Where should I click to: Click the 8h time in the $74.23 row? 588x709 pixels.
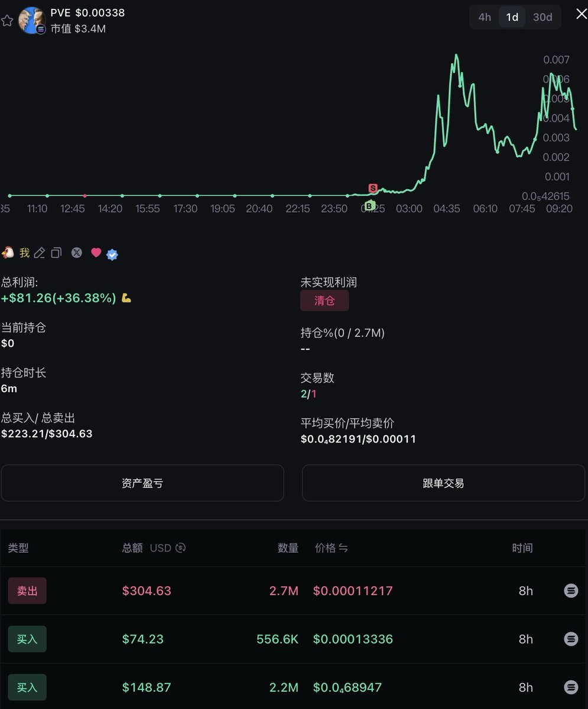click(526, 639)
